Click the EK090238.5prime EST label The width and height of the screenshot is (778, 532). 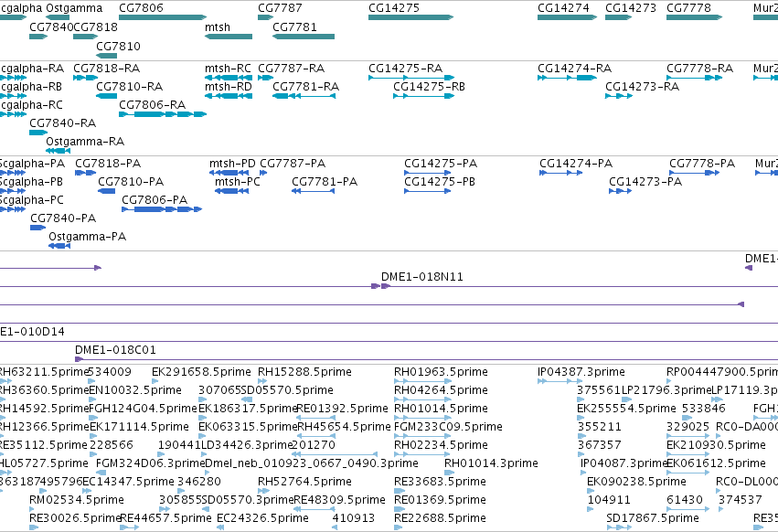pyautogui.click(x=636, y=482)
